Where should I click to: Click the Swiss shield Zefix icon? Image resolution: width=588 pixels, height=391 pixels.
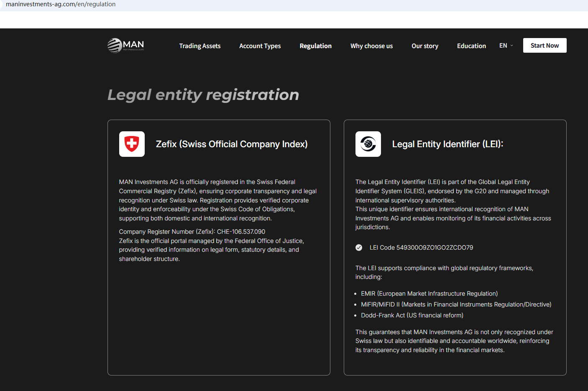pos(132,144)
